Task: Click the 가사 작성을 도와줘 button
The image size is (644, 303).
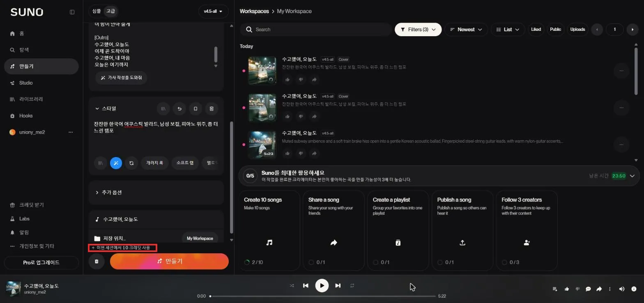Action: (121, 78)
